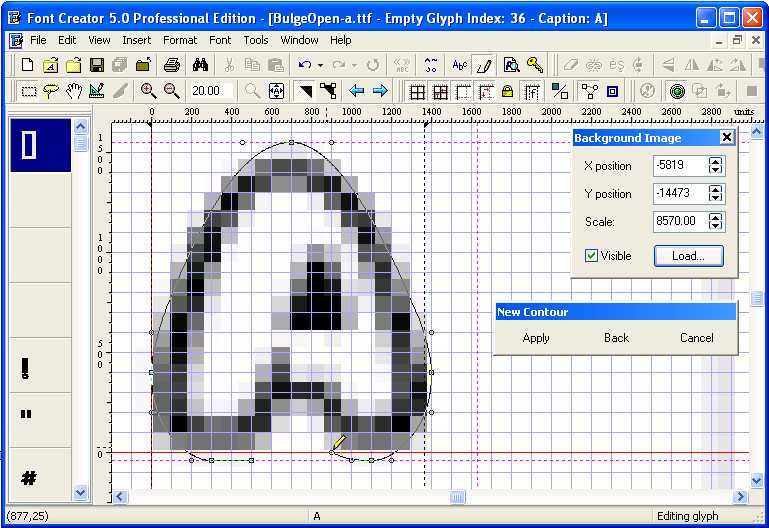Viewport: 769px width, 528px height.
Task: Click Back in the New Contour panel
Action: pos(616,338)
